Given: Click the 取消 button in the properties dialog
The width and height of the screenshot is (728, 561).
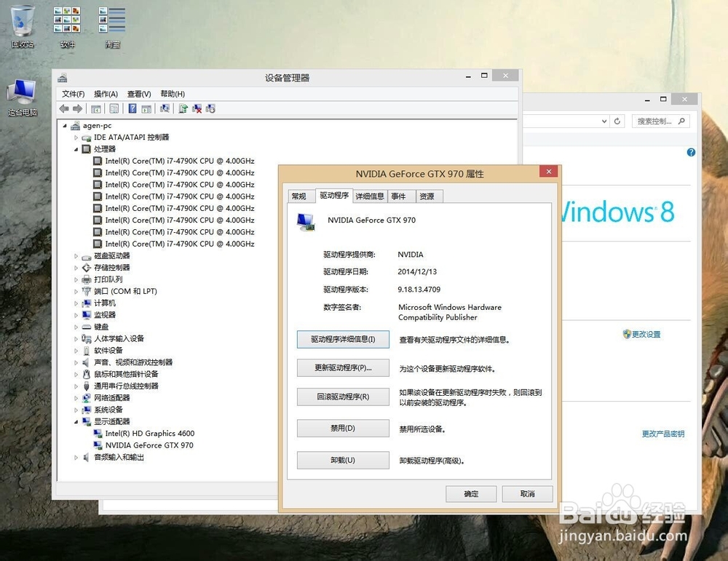Looking at the screenshot, I should [x=527, y=494].
